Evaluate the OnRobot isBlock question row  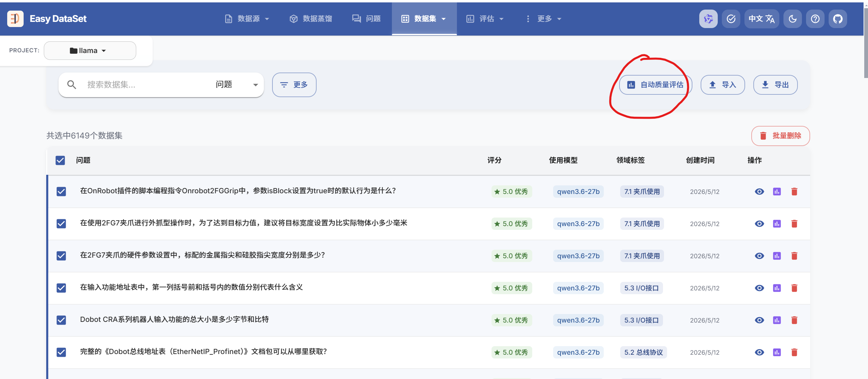point(777,192)
